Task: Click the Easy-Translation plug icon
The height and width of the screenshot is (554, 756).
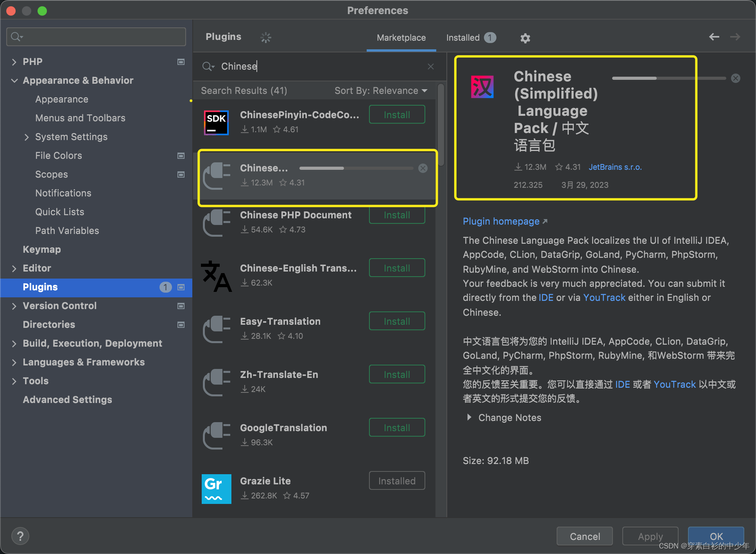Action: click(216, 329)
